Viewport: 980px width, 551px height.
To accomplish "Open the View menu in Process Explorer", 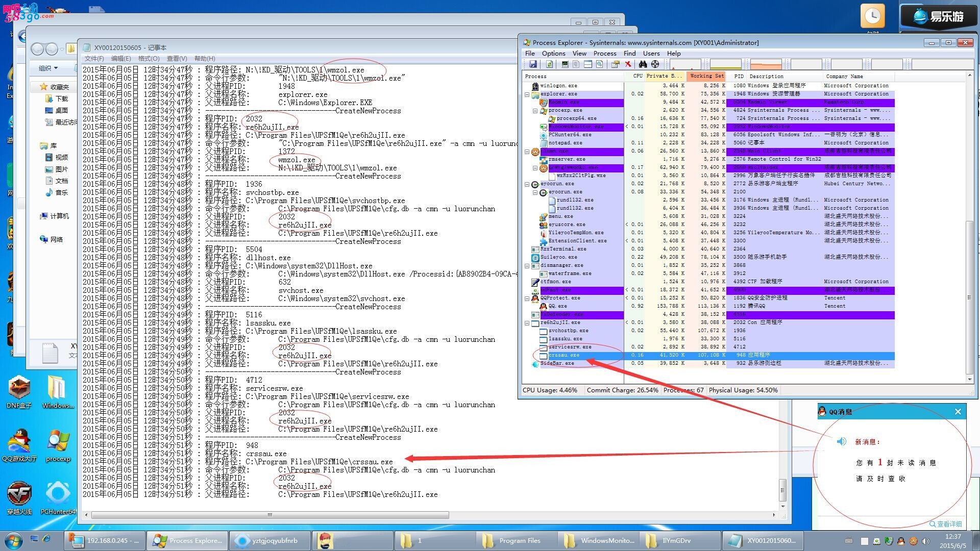I will pos(579,53).
